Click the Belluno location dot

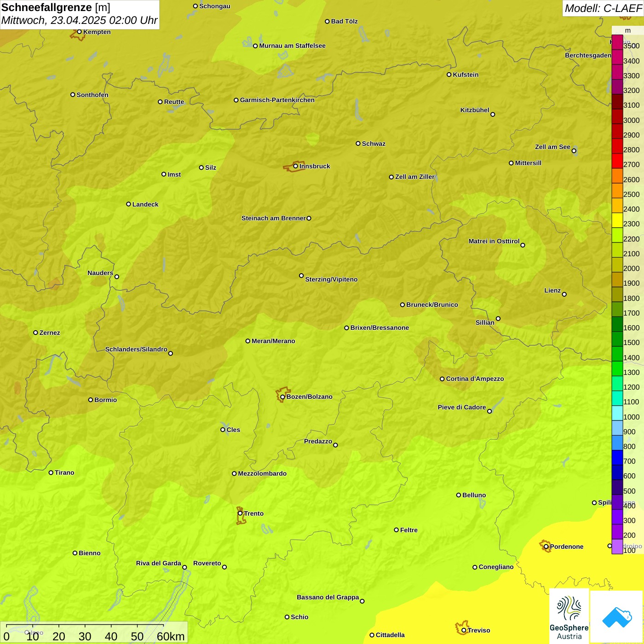(458, 495)
